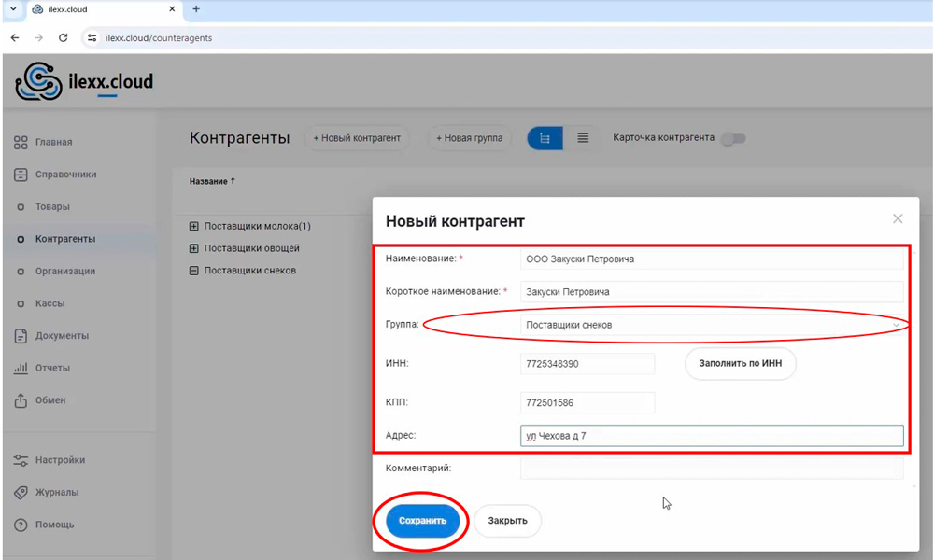Viewport: 934px width, 560px height.
Task: Open the Группа dropdown in the dialog
Action: point(710,325)
